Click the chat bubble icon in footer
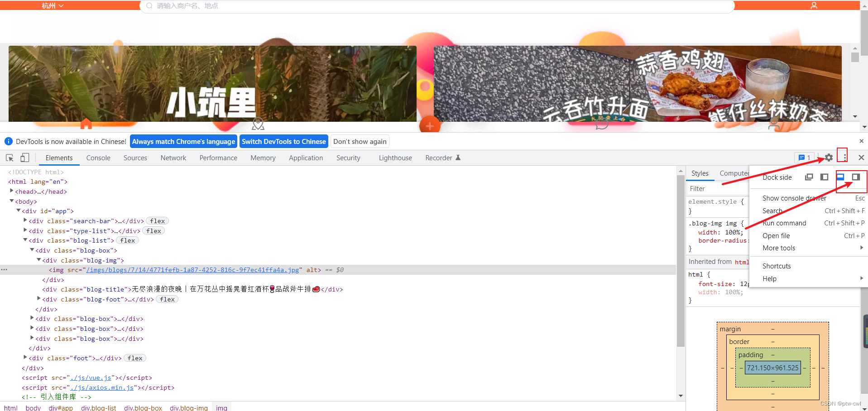 pos(602,124)
